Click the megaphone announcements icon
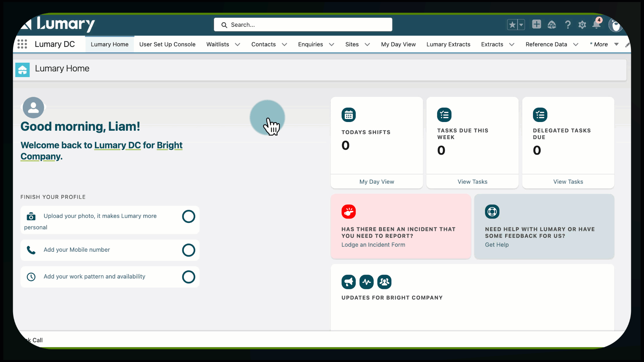The height and width of the screenshot is (362, 644). [348, 282]
